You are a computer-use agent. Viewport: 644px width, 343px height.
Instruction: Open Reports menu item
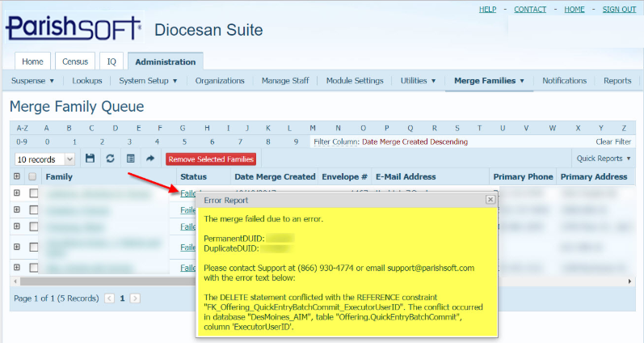[617, 81]
